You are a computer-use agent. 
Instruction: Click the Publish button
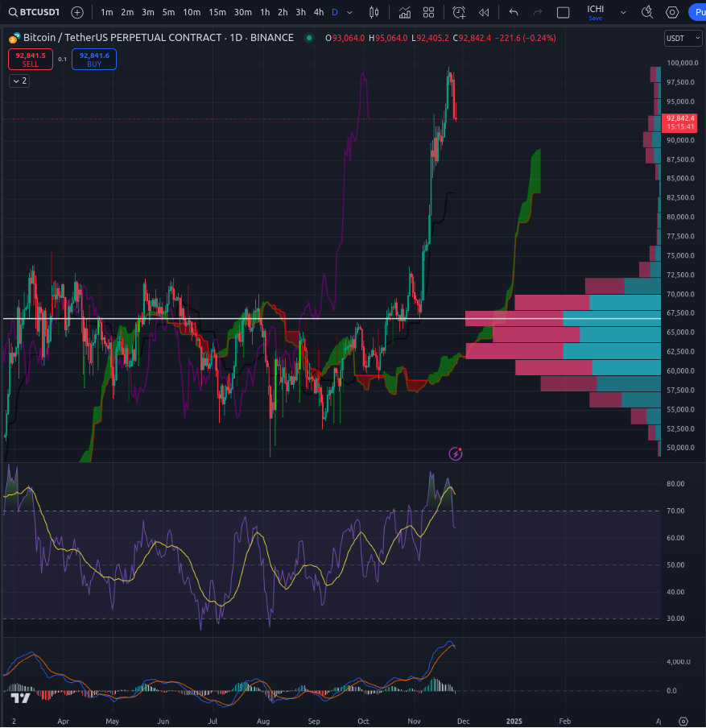[698, 13]
